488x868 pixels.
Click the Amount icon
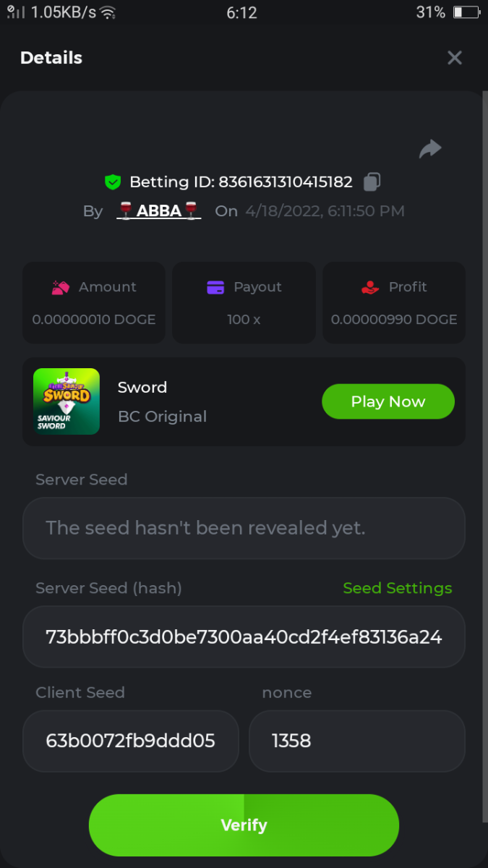pos(60,287)
